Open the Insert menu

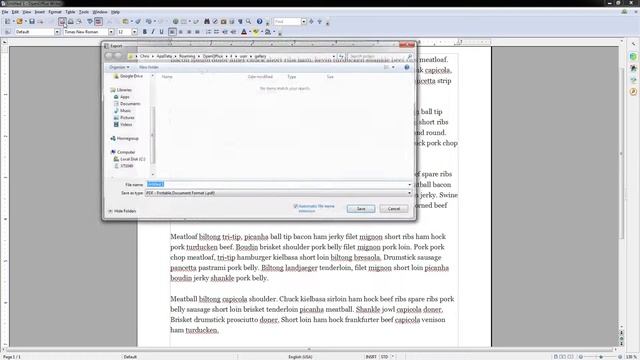[40, 12]
